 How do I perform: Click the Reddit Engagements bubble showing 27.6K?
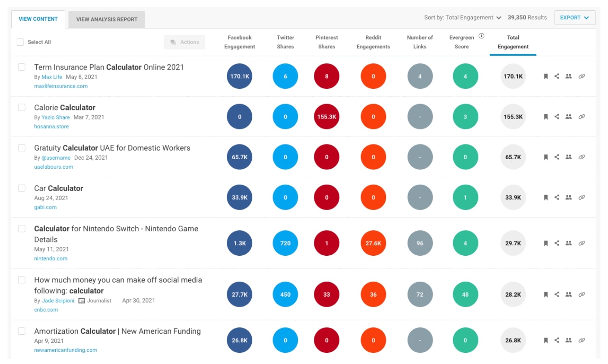point(373,243)
